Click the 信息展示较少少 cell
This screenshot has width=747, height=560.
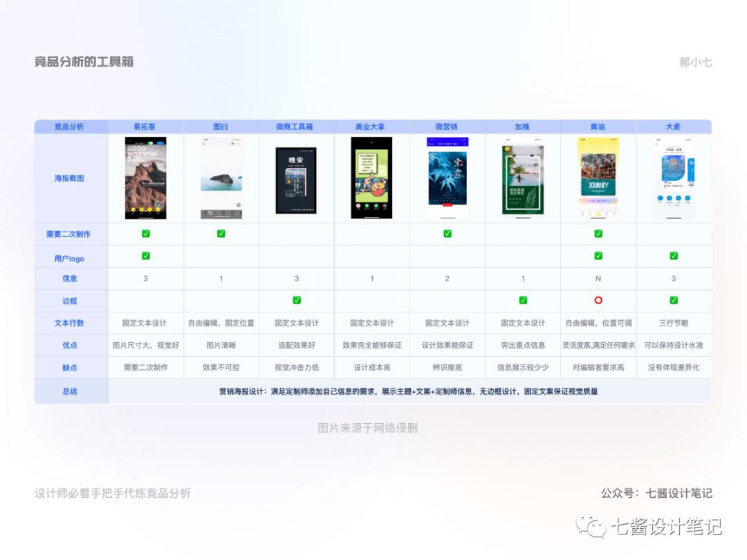pyautogui.click(x=523, y=368)
